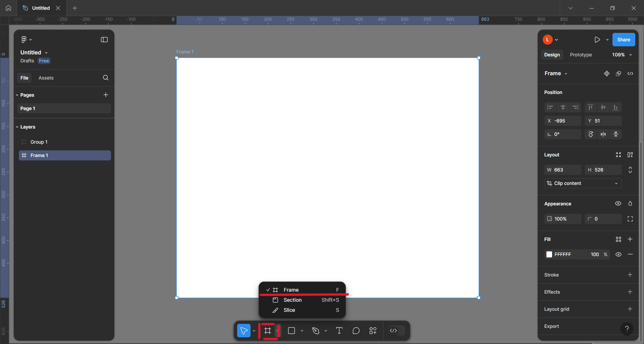Image resolution: width=644 pixels, height=344 pixels.
Task: Select the Frame tool in bottom toolbar
Action: coord(268,331)
